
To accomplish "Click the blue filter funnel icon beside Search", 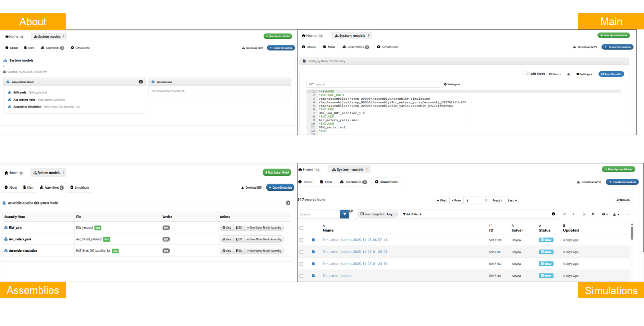I will [x=344, y=214].
